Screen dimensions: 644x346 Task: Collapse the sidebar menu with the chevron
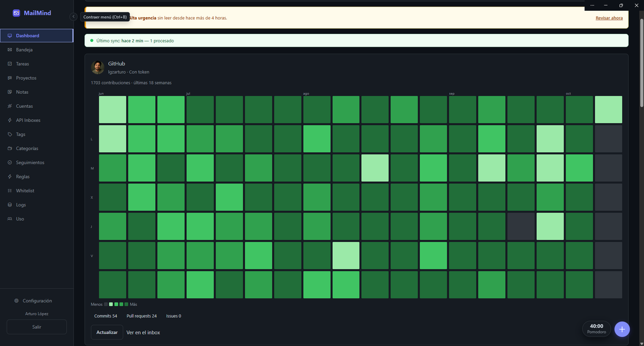click(x=74, y=17)
